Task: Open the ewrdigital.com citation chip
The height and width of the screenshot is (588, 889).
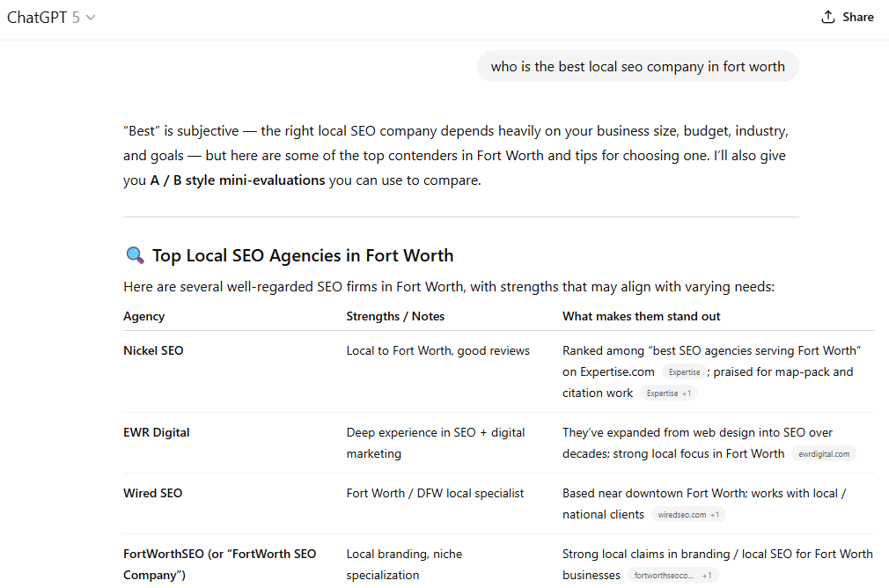Action: [x=823, y=453]
